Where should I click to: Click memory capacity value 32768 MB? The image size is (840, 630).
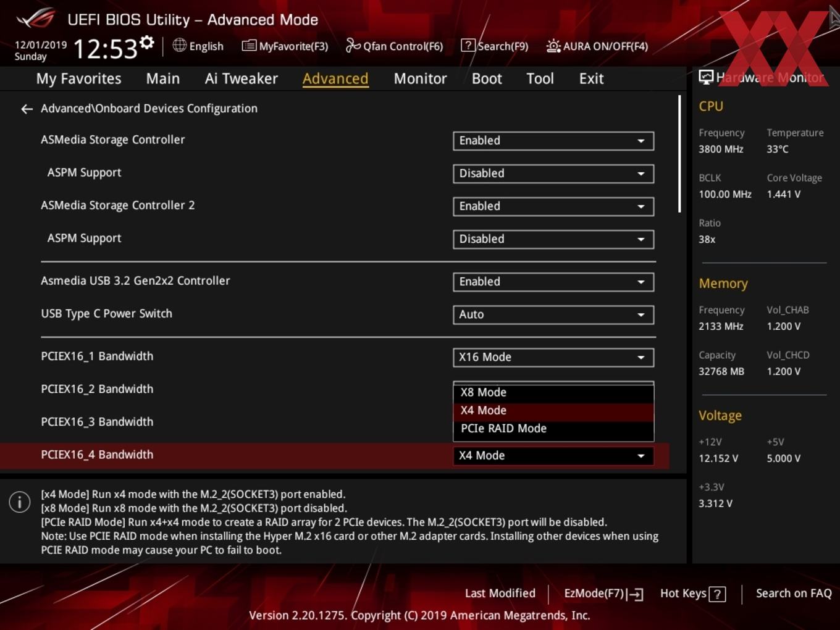[x=721, y=372]
